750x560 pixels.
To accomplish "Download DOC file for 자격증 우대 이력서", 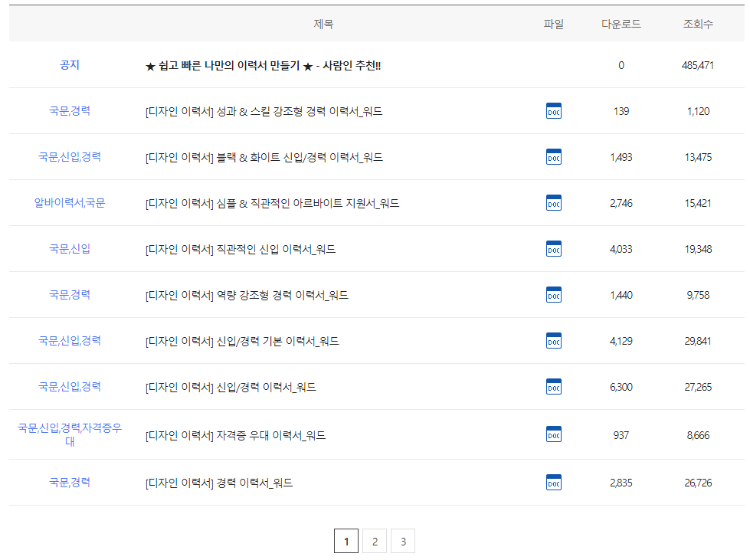I will point(553,434).
